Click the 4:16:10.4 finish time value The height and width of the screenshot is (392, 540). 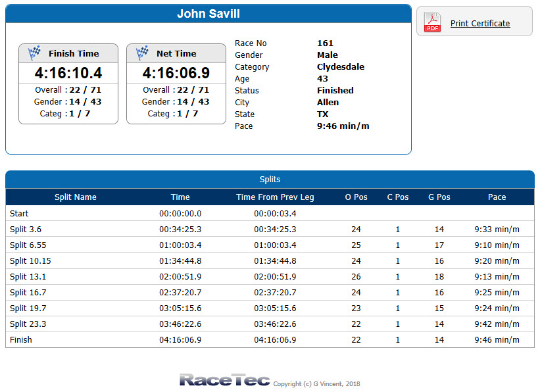68,73
